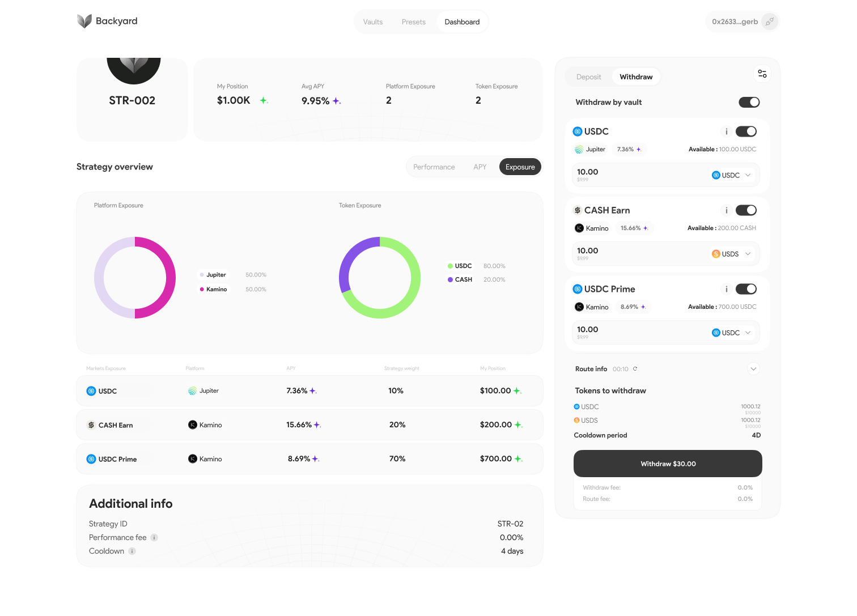Click the info icon next to USDC vault

pos(726,131)
